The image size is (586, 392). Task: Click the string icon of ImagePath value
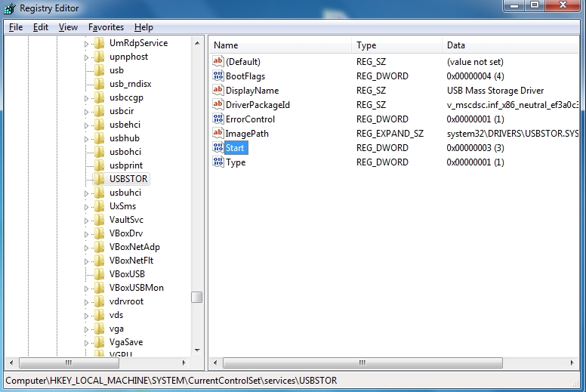coord(218,133)
